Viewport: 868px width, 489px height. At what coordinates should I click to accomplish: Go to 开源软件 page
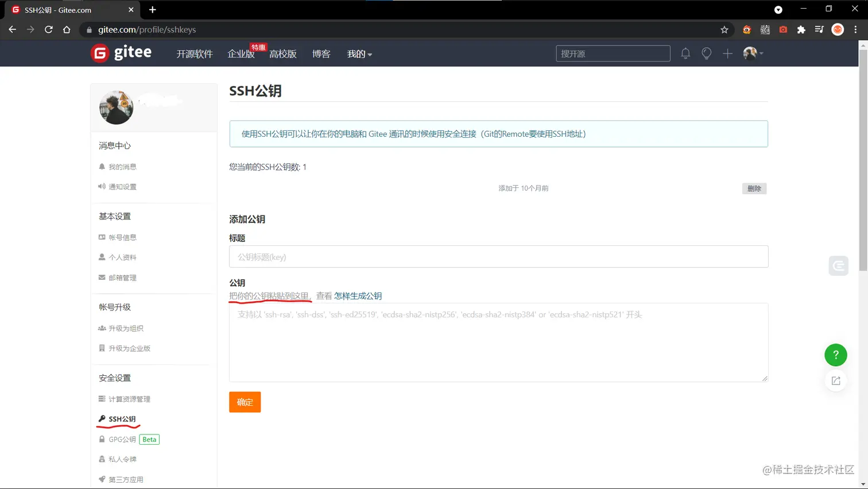(195, 54)
